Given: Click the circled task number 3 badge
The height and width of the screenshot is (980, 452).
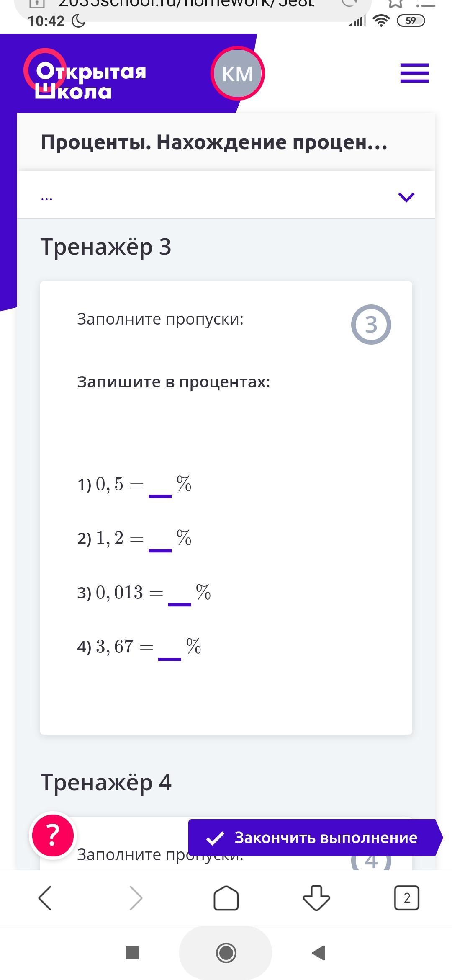Looking at the screenshot, I should point(371,325).
